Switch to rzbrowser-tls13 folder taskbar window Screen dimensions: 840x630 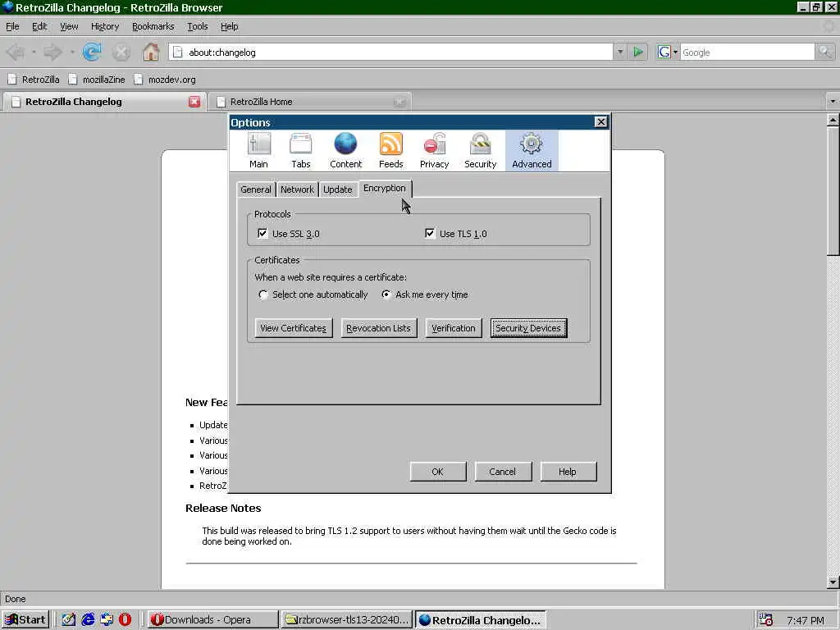(x=347, y=620)
